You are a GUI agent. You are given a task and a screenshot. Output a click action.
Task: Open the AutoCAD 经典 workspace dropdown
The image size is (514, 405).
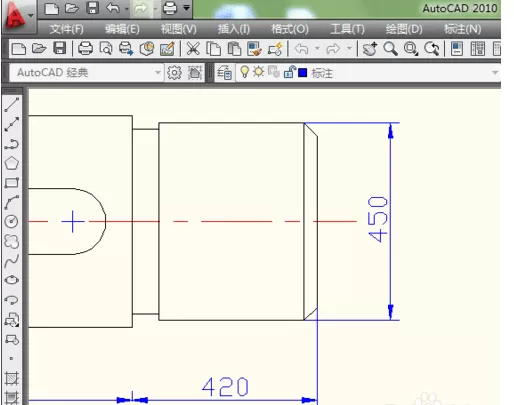point(86,72)
